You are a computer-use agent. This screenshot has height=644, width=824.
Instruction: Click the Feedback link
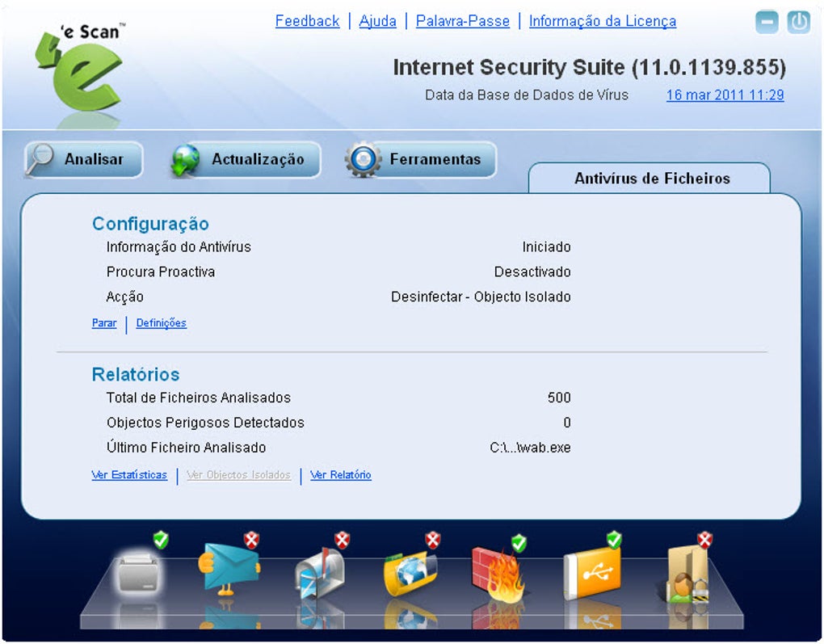point(308,21)
